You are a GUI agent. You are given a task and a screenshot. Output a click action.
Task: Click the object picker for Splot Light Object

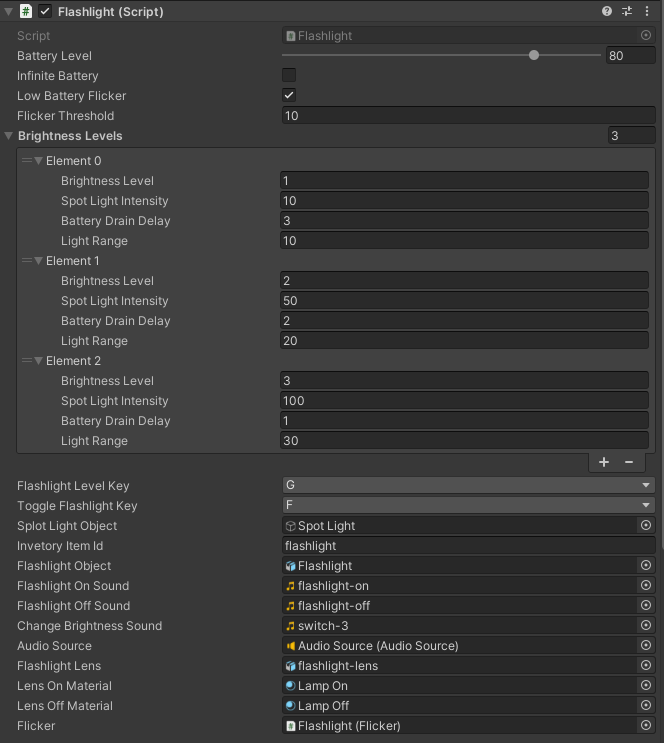coord(646,526)
